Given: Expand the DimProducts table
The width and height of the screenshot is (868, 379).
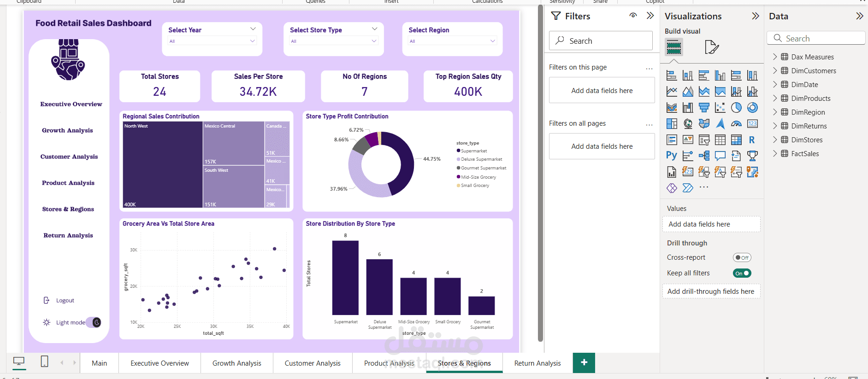Looking at the screenshot, I should (775, 98).
